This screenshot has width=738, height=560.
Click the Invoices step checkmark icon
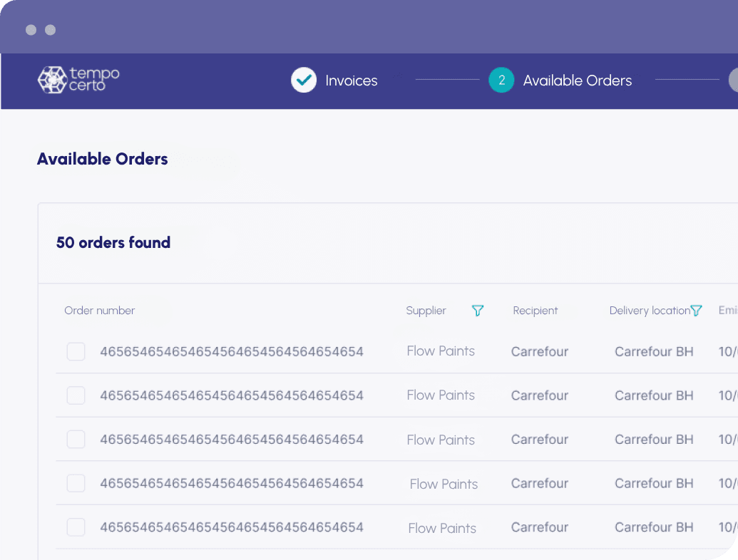point(304,80)
